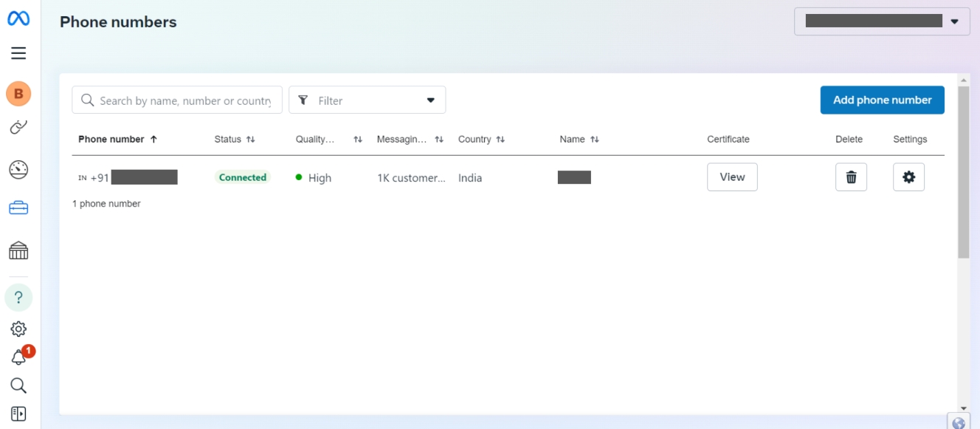The width and height of the screenshot is (980, 429).
Task: Open the briefcase account tools icon
Action: point(18,209)
